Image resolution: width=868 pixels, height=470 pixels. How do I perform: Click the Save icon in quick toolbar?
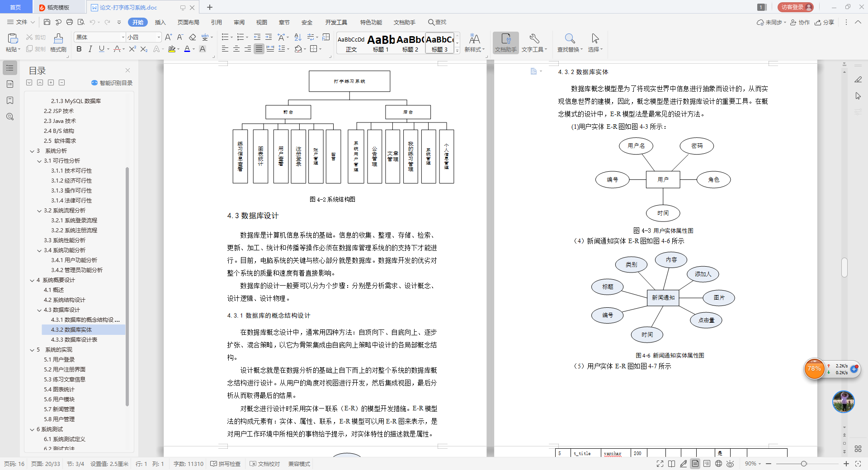click(x=47, y=22)
